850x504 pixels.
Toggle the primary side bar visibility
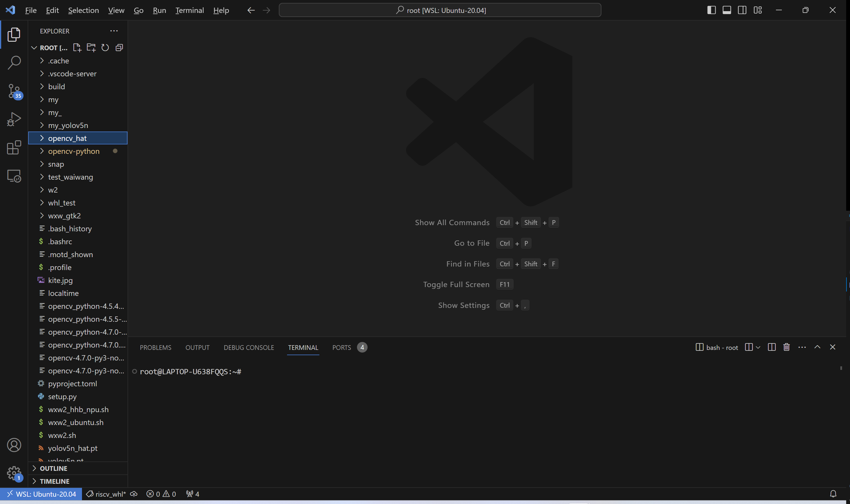711,10
